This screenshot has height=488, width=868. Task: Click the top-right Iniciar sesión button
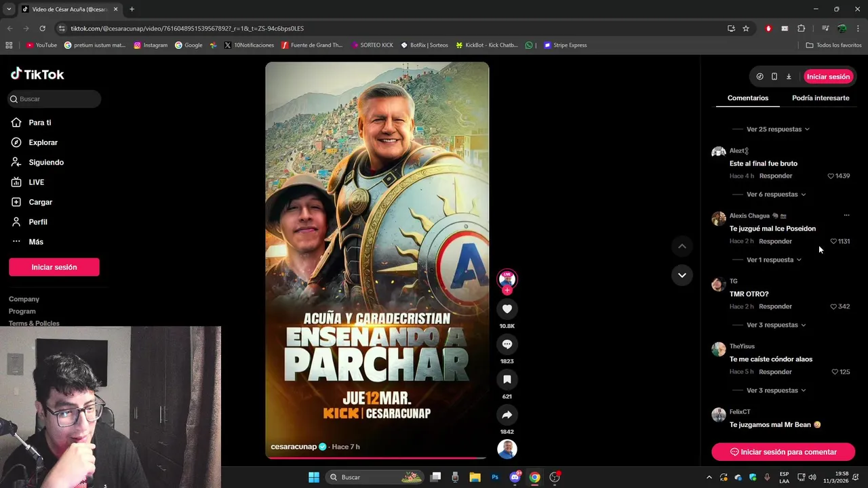tap(828, 77)
